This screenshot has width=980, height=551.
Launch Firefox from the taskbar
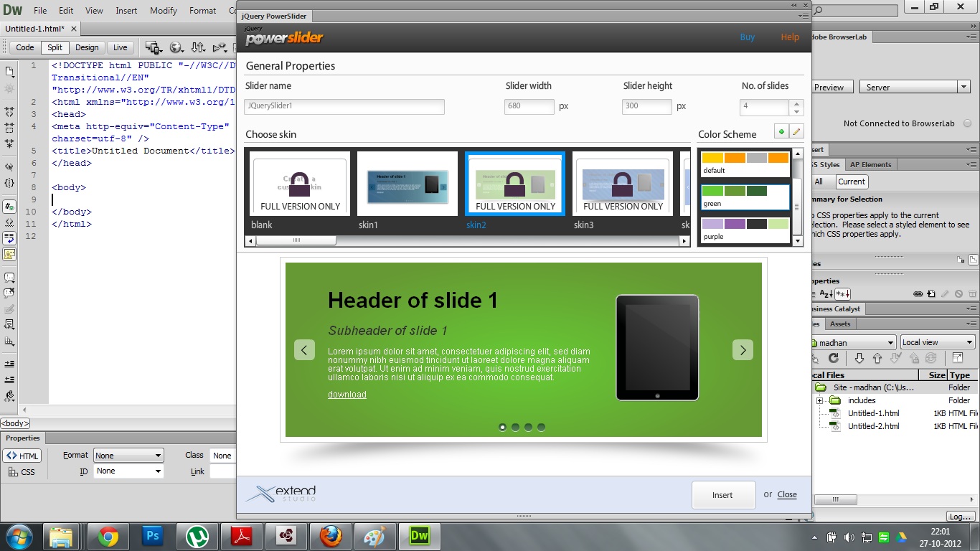coord(331,536)
